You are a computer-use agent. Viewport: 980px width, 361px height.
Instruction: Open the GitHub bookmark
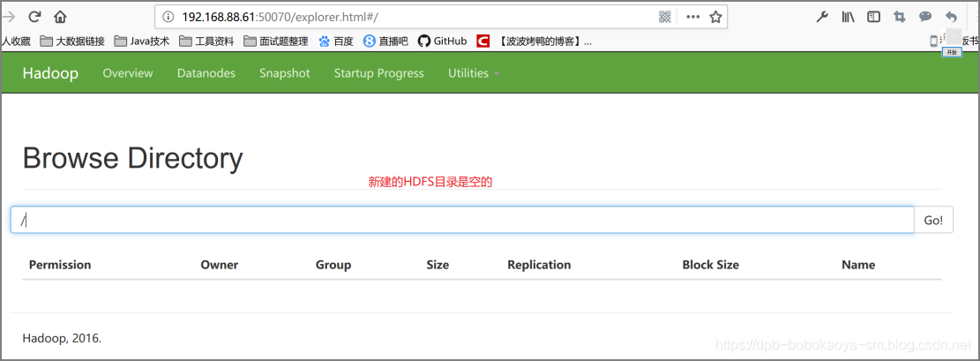pyautogui.click(x=443, y=41)
